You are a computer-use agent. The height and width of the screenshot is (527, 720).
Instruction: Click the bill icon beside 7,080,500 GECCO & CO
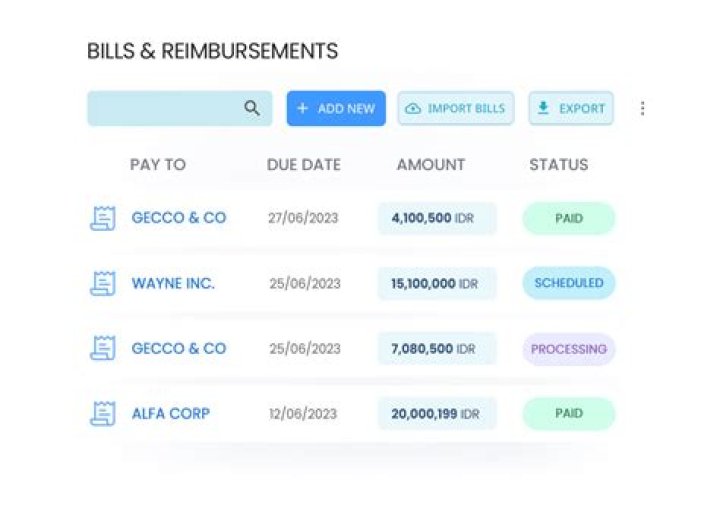102,348
